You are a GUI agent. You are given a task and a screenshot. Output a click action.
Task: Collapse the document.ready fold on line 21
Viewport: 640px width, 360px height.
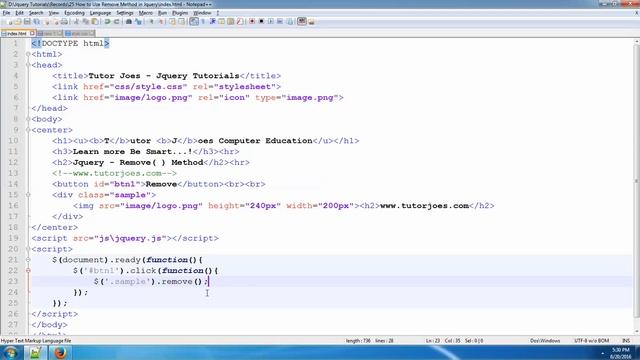click(28, 260)
